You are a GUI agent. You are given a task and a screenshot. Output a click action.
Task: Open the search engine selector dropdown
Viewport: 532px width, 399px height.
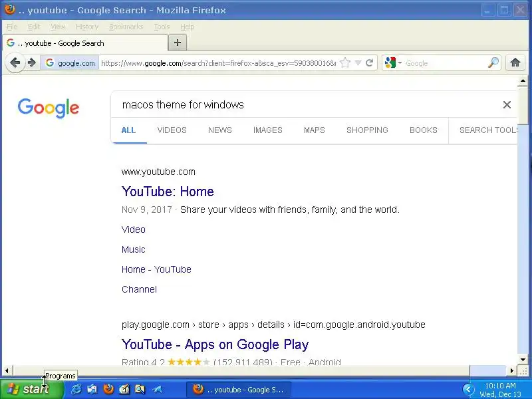pyautogui.click(x=393, y=63)
